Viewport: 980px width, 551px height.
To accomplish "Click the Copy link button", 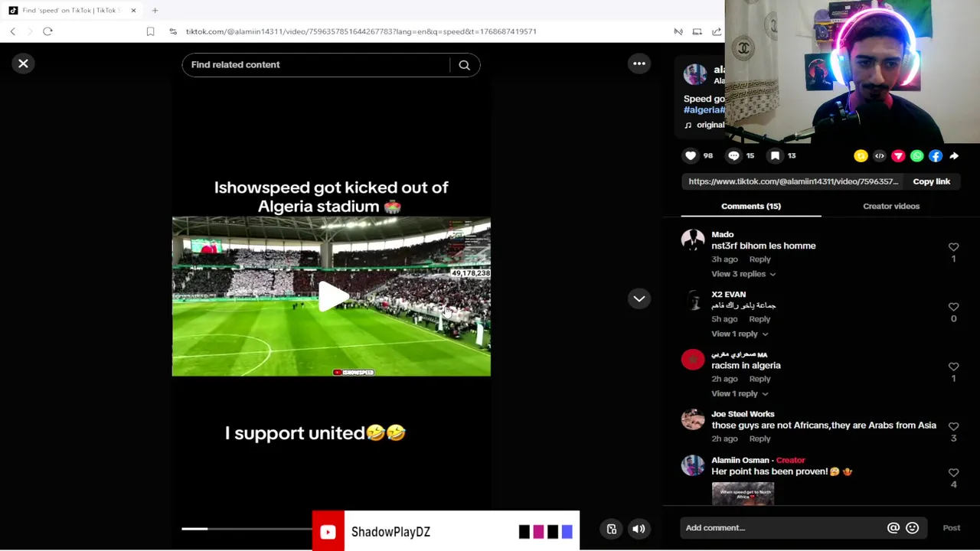I will pyautogui.click(x=931, y=181).
